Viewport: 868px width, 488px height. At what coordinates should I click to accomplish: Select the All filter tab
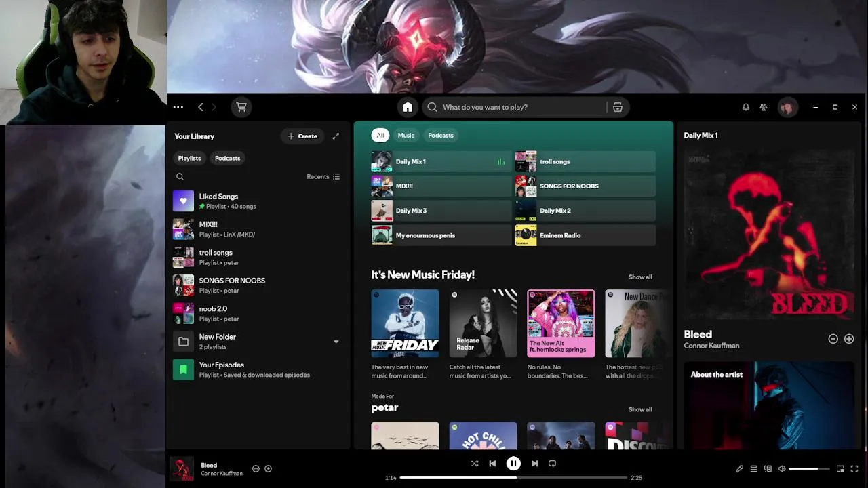click(x=380, y=136)
